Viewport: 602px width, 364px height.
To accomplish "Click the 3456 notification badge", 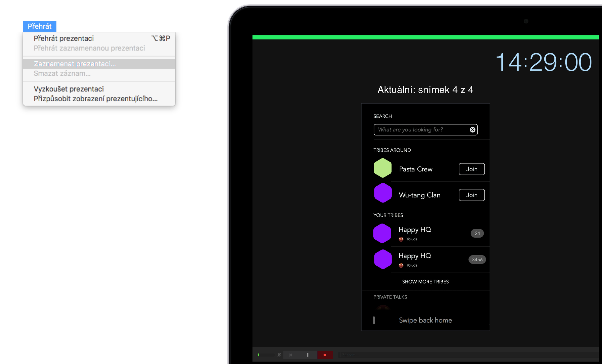I will [477, 260].
